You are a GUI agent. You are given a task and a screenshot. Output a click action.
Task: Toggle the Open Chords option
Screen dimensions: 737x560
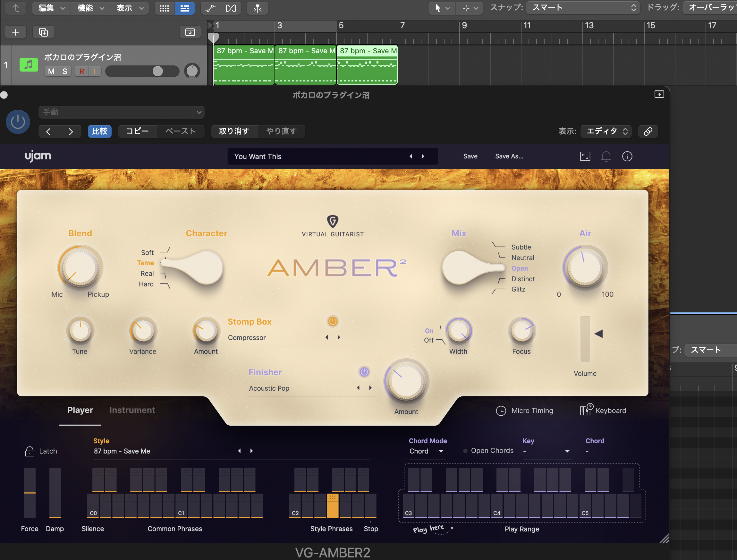489,451
